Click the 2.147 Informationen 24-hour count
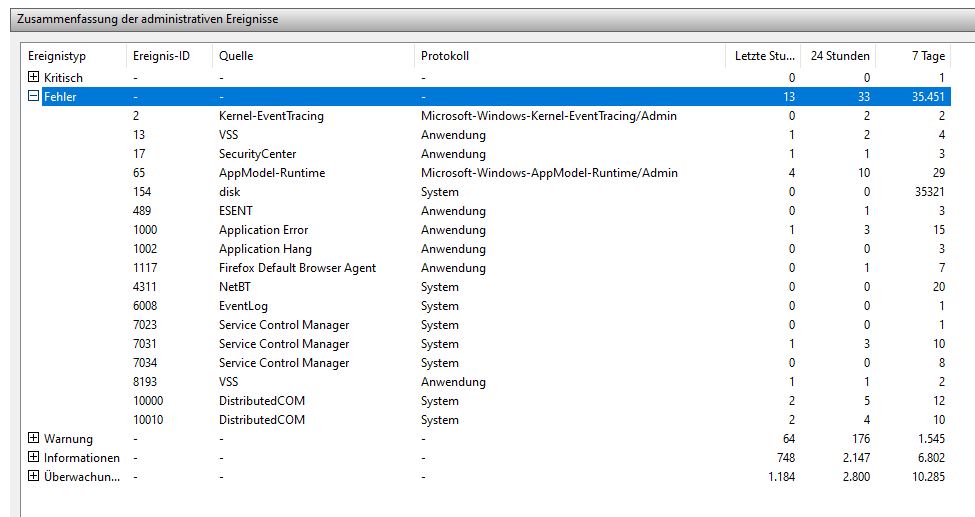The image size is (975, 517). click(x=856, y=458)
